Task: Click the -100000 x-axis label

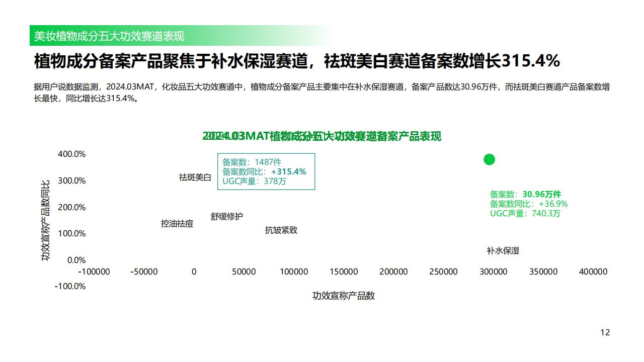Action: point(94,271)
